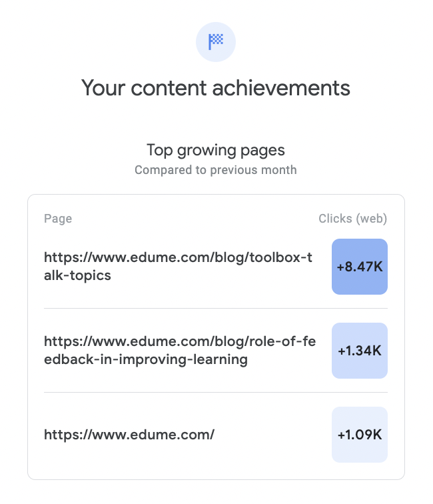The height and width of the screenshot is (504, 433).
Task: Click the Page column header
Action: [x=58, y=219]
